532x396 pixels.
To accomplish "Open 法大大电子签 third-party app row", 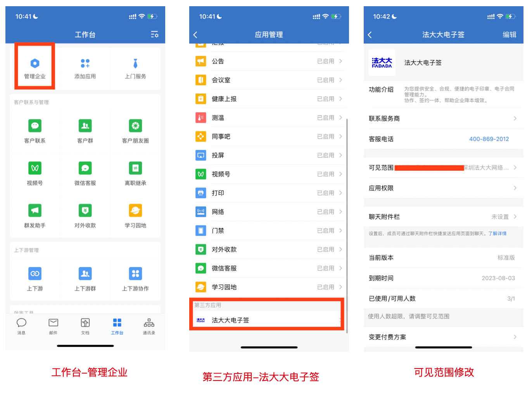I will coord(267,320).
